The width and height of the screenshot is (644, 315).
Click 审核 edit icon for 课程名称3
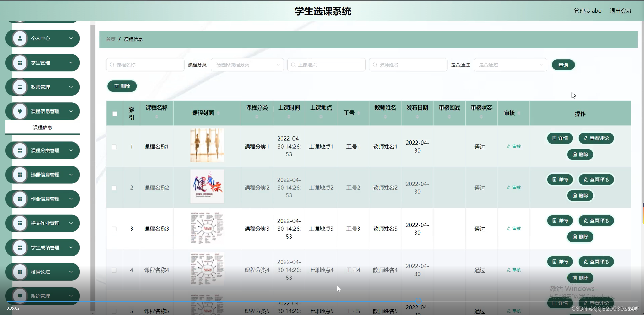pyautogui.click(x=509, y=228)
